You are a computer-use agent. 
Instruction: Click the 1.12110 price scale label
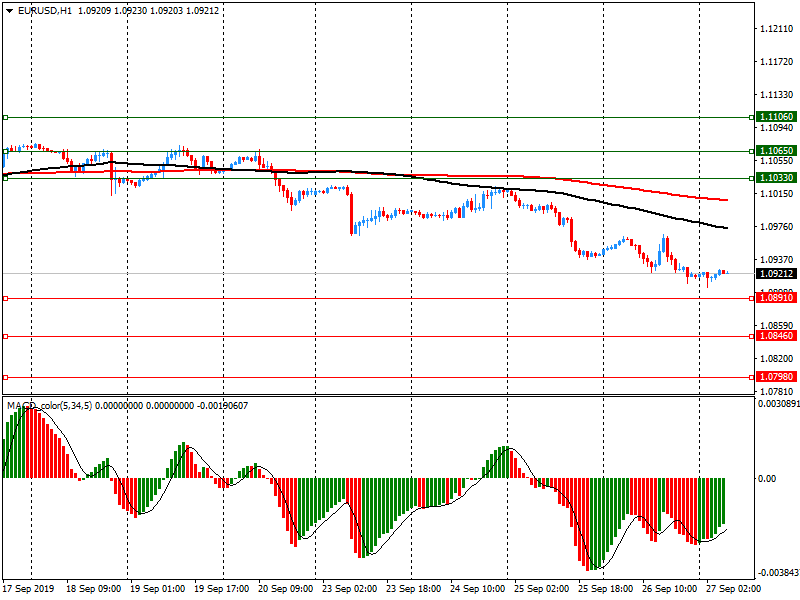[x=777, y=29]
